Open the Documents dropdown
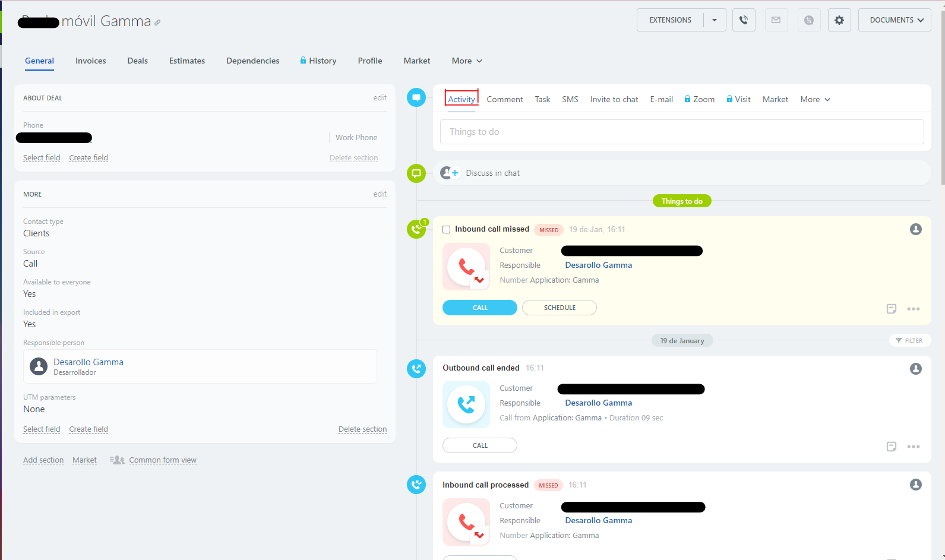The image size is (945, 560). (x=894, y=20)
